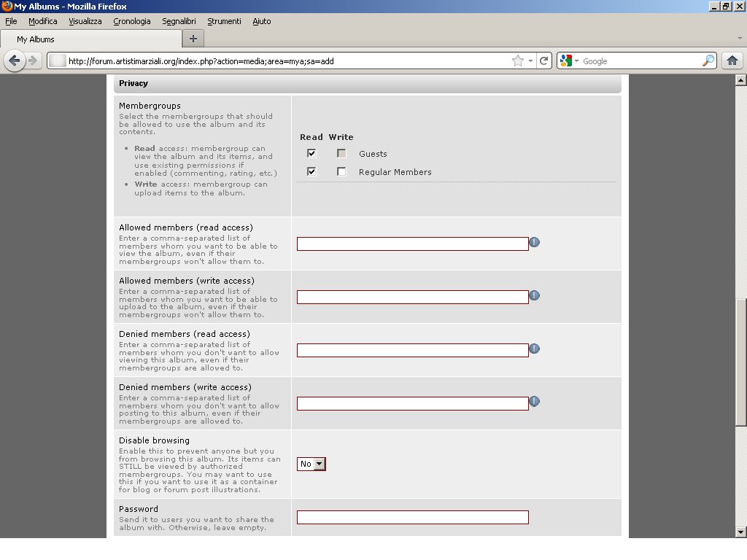This screenshot has width=747, height=560.
Task: Click the reload page icon
Action: (x=543, y=61)
